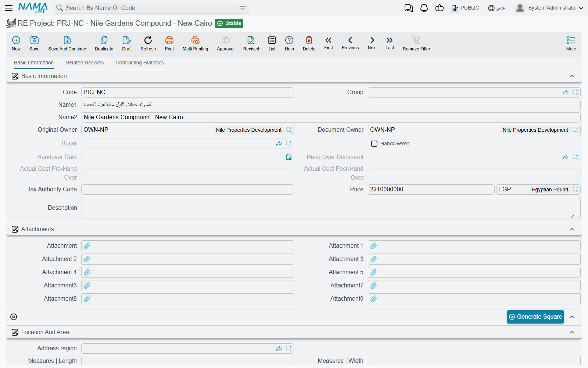This screenshot has height=368, width=588.
Task: Open the chat messages icon
Action: point(408,8)
